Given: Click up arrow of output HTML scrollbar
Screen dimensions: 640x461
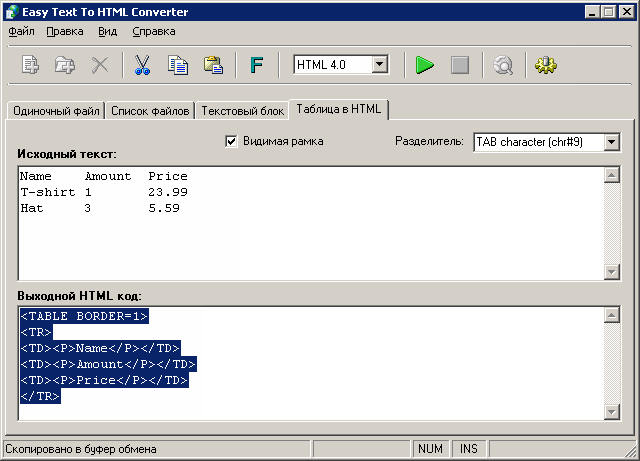Looking at the screenshot, I should point(611,315).
